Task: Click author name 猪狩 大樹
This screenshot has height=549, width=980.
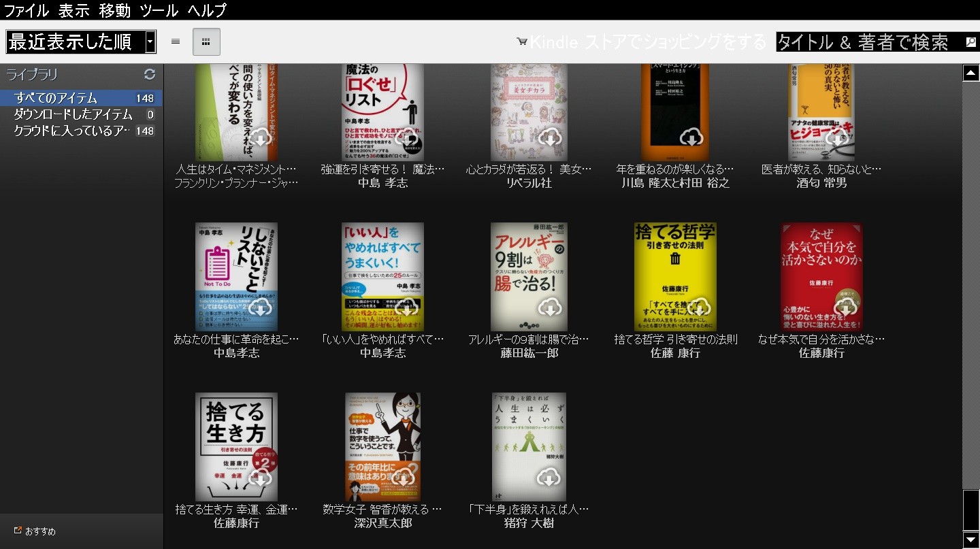Action: click(x=529, y=523)
